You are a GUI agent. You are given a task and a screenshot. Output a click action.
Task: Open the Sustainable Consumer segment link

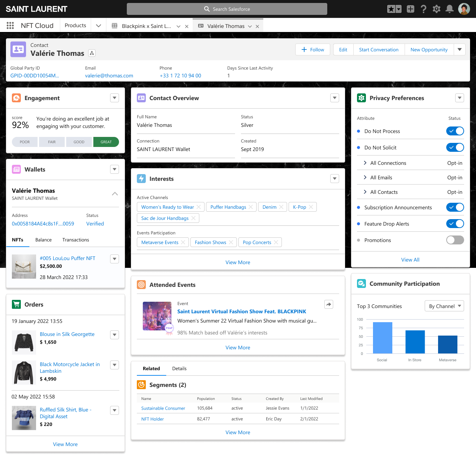pos(163,408)
